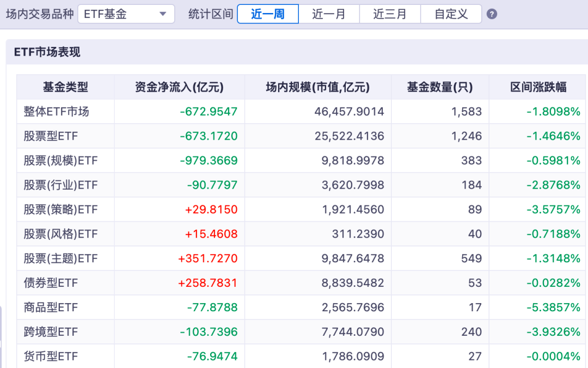The width and height of the screenshot is (588, 368).
Task: Click market size value 311.2390
Action: 358,234
